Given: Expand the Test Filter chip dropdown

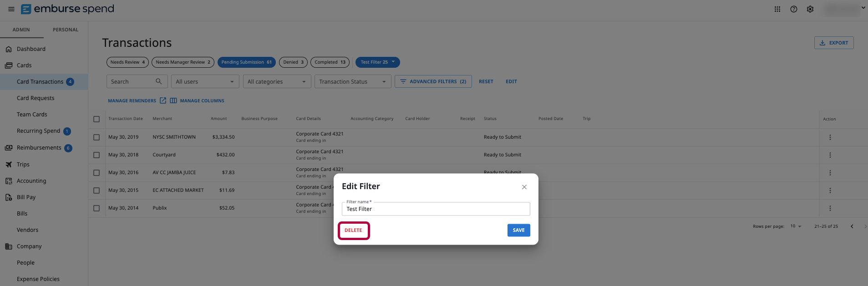Looking at the screenshot, I should click(393, 62).
